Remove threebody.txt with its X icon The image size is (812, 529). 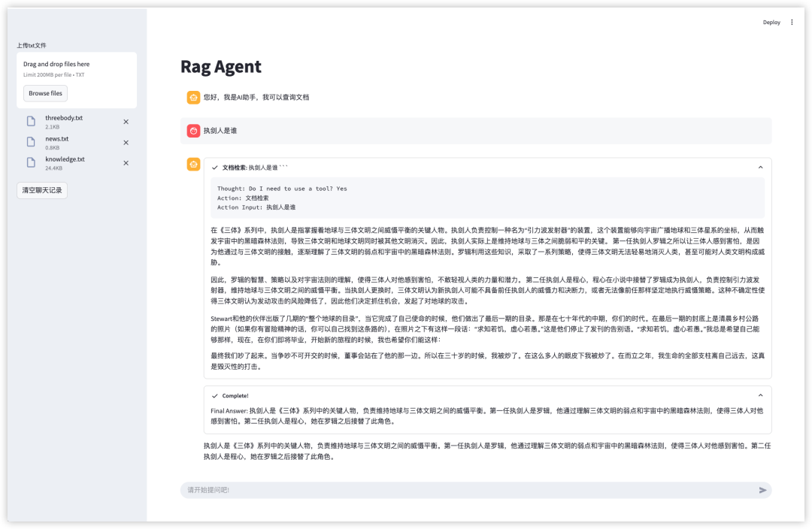coord(126,122)
